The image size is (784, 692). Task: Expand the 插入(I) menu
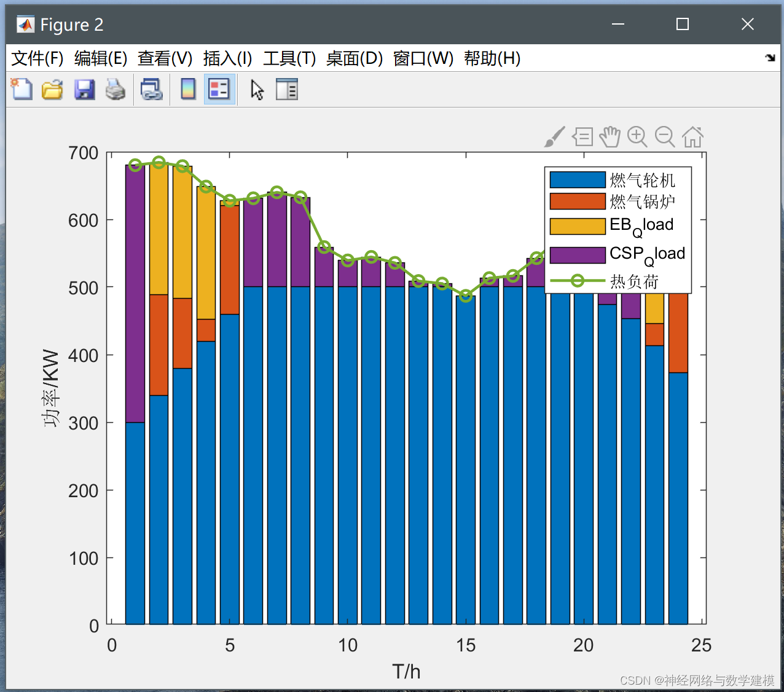tap(227, 58)
